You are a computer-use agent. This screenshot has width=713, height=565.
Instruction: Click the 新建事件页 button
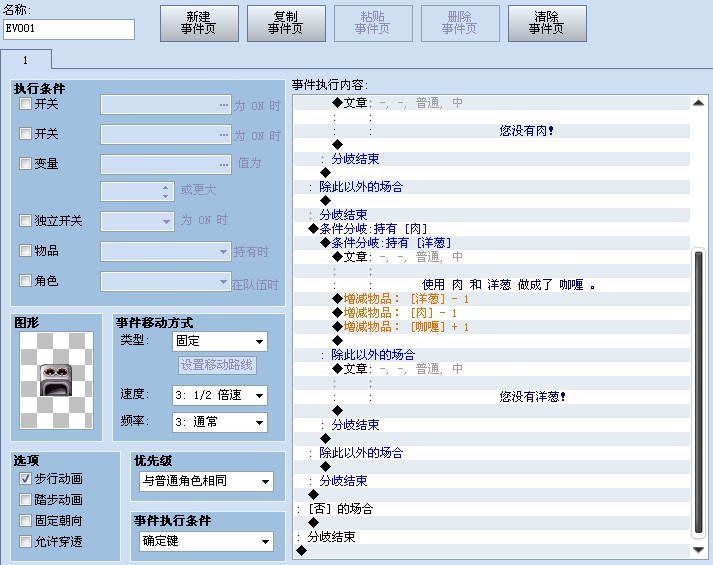coord(199,23)
